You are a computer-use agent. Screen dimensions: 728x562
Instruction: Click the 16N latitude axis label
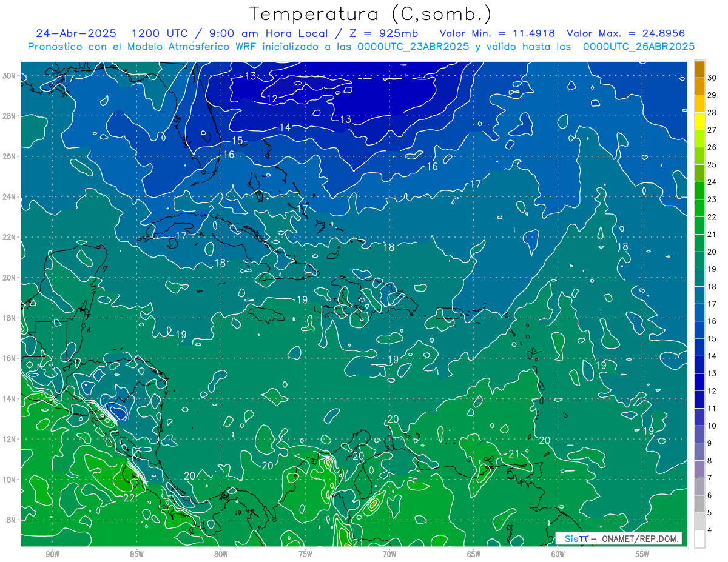coord(10,358)
